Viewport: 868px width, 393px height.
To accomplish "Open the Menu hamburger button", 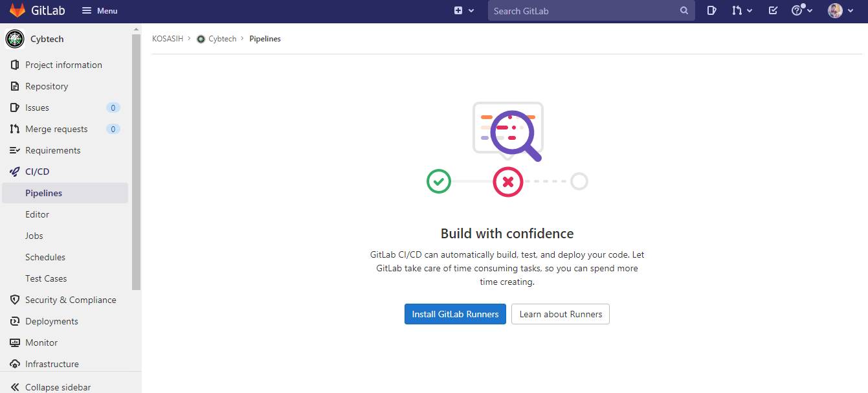I will [100, 11].
